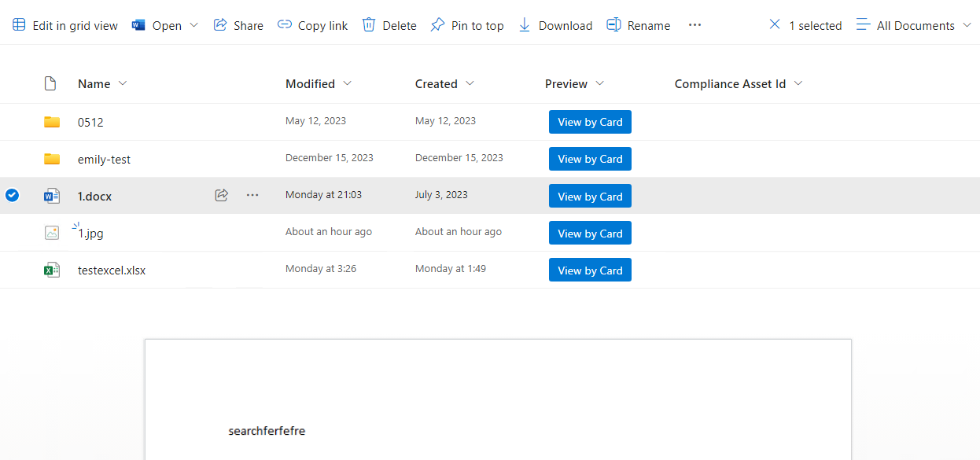Open the All Documents view selector
The image size is (980, 460).
(912, 24)
